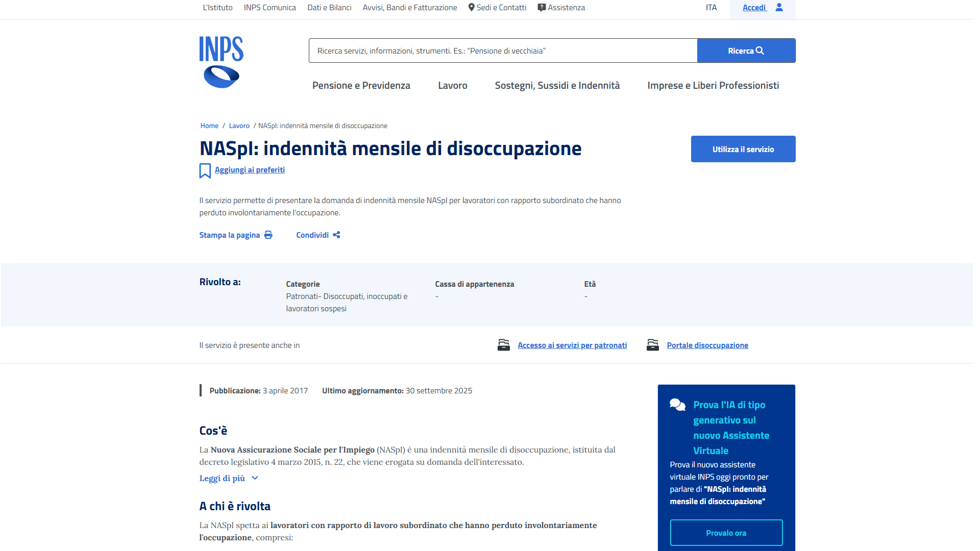Focus the Ricerca servizi search field
The width and height of the screenshot is (980, 551).
(503, 51)
